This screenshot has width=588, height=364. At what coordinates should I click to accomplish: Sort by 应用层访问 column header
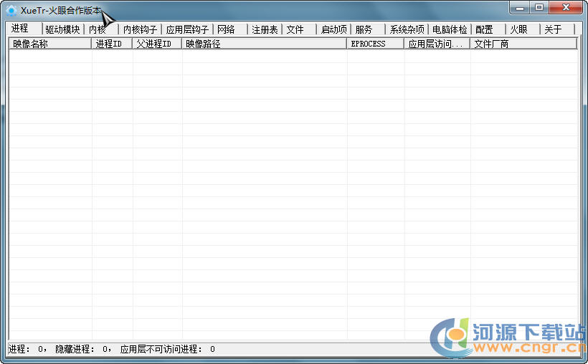[x=437, y=44]
